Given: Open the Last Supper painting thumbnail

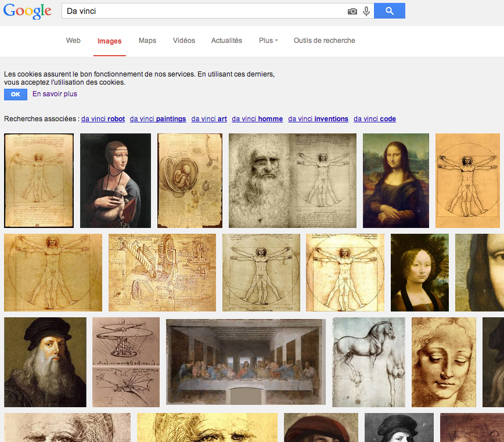Looking at the screenshot, I should [x=246, y=362].
